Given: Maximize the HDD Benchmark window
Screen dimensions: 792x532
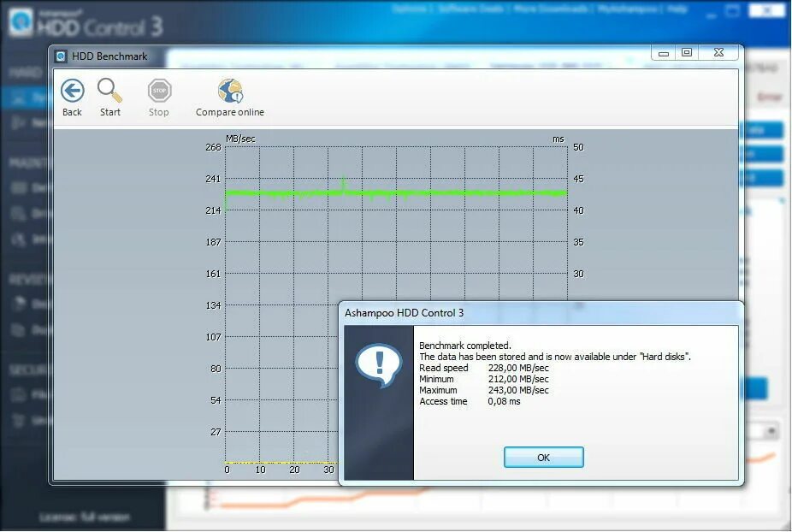Looking at the screenshot, I should click(687, 52).
